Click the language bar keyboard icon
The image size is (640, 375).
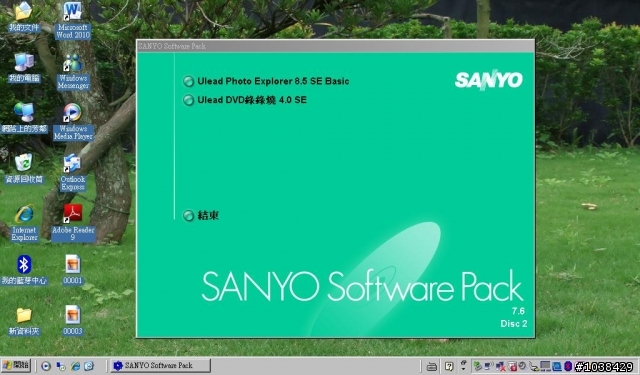[x=432, y=366]
